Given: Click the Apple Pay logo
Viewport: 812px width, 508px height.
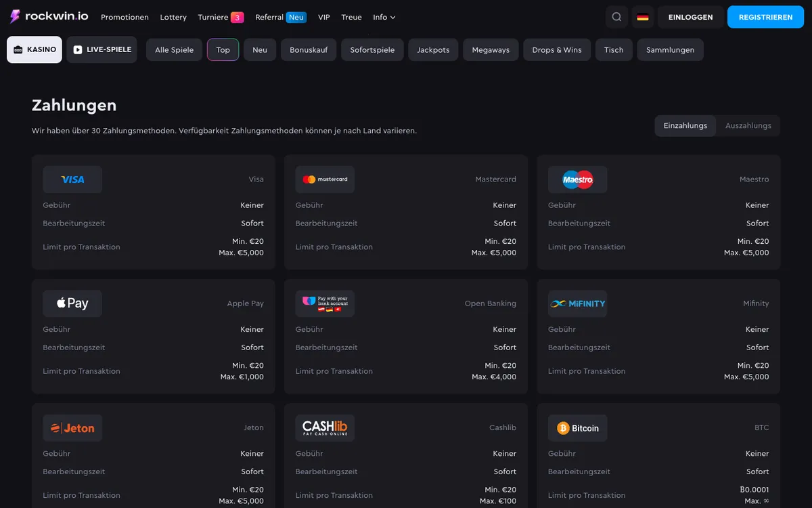Looking at the screenshot, I should tap(72, 303).
